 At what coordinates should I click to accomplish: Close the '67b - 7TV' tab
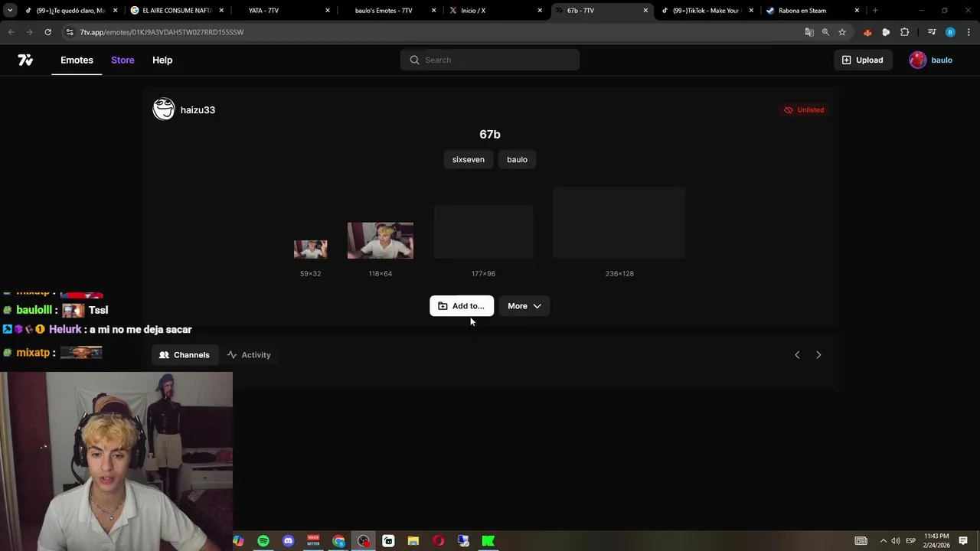pos(645,11)
